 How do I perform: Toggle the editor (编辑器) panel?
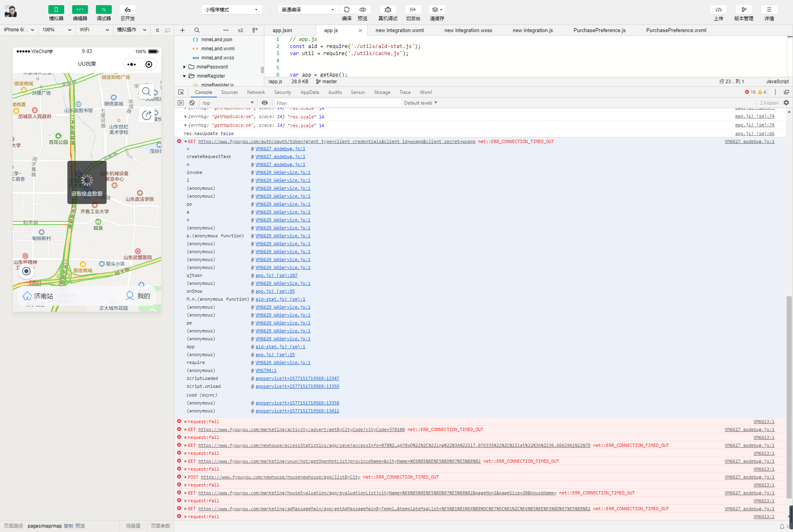click(x=80, y=10)
